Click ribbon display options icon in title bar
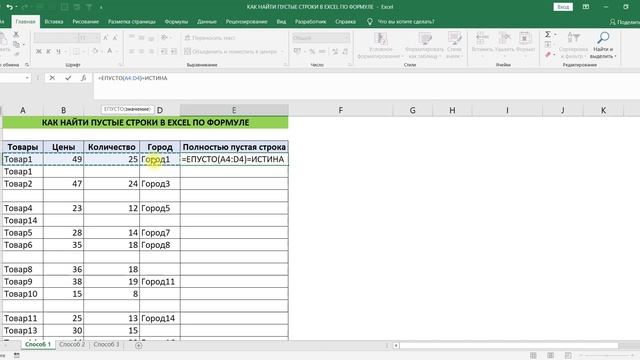The width and height of the screenshot is (640, 360). point(586,7)
